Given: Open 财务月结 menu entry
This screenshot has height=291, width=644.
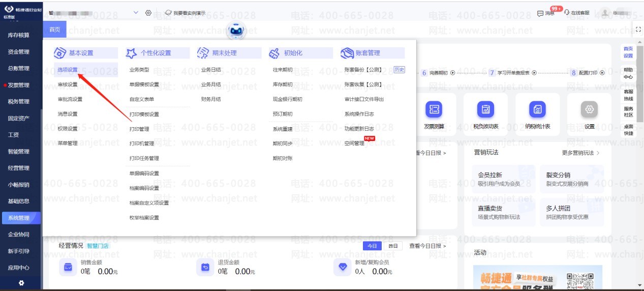Looking at the screenshot, I should [x=211, y=99].
